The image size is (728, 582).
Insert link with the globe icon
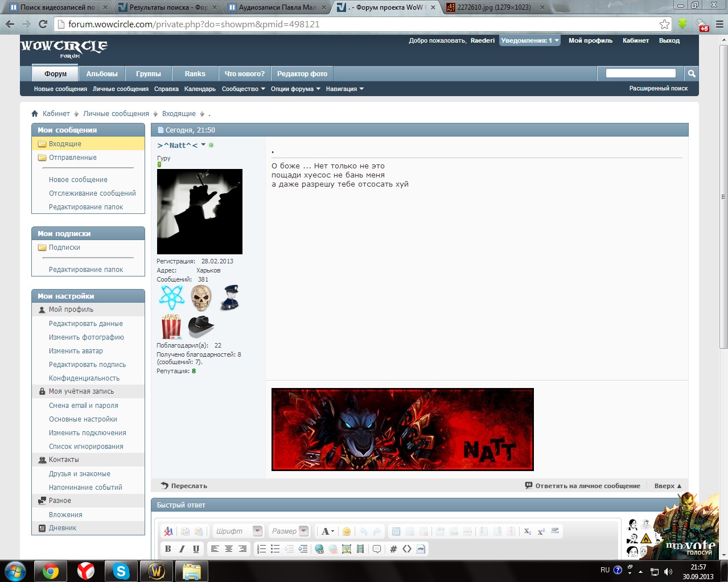(x=319, y=549)
